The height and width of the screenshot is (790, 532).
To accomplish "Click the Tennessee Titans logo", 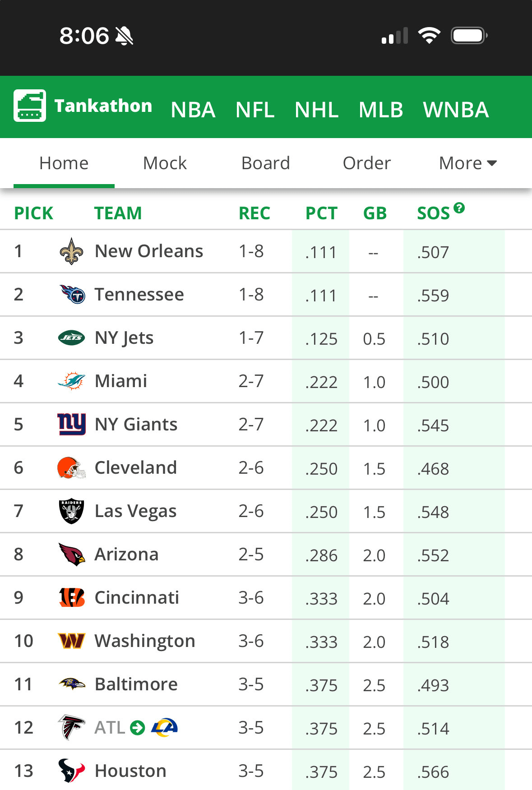I will tap(72, 295).
